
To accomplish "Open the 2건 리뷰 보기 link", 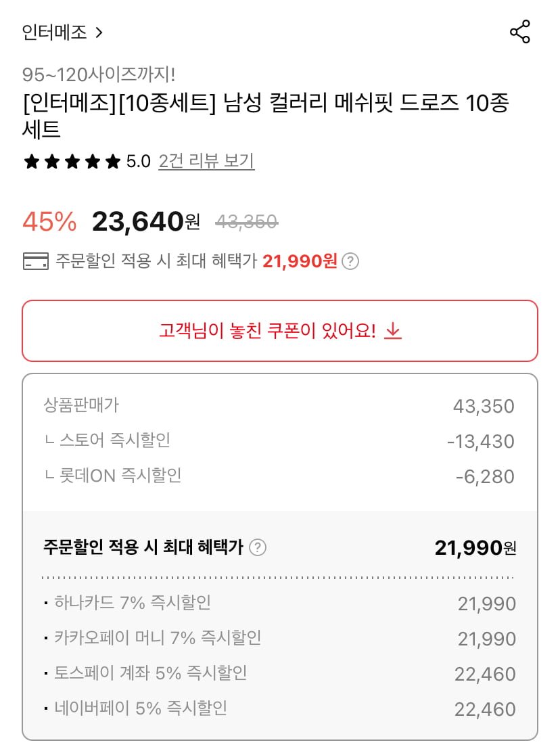I will point(206,161).
